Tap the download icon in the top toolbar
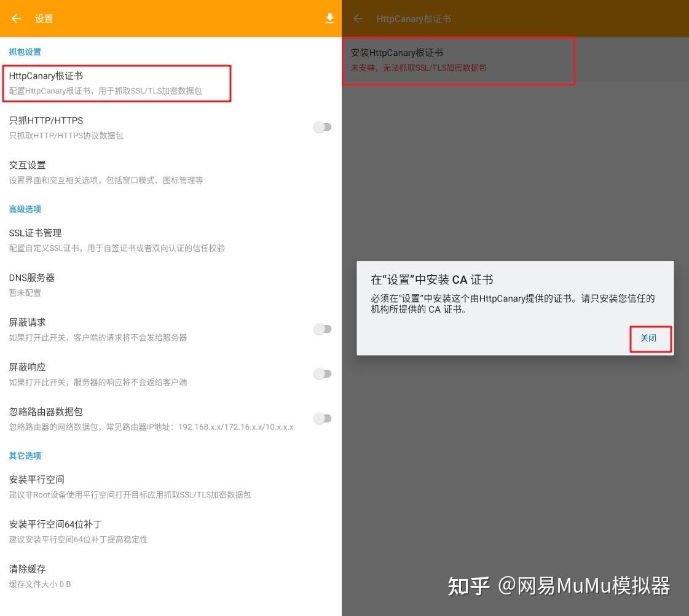 click(x=329, y=18)
